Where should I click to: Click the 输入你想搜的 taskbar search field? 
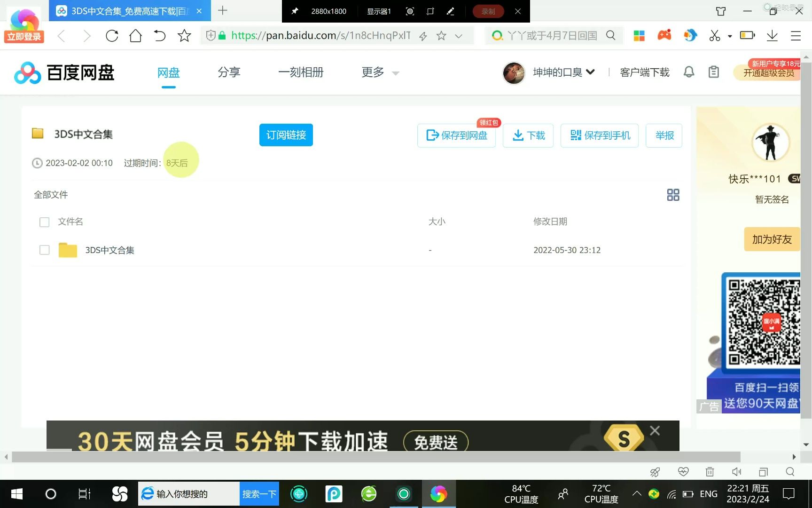[189, 494]
